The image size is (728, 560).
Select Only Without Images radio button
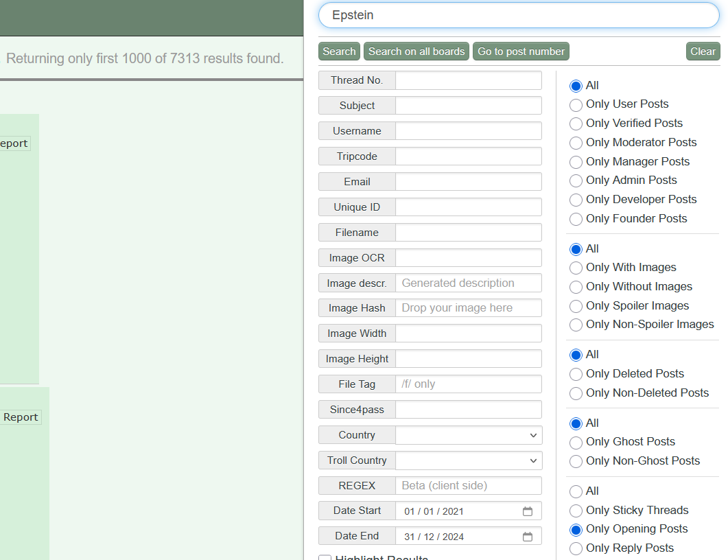point(576,288)
